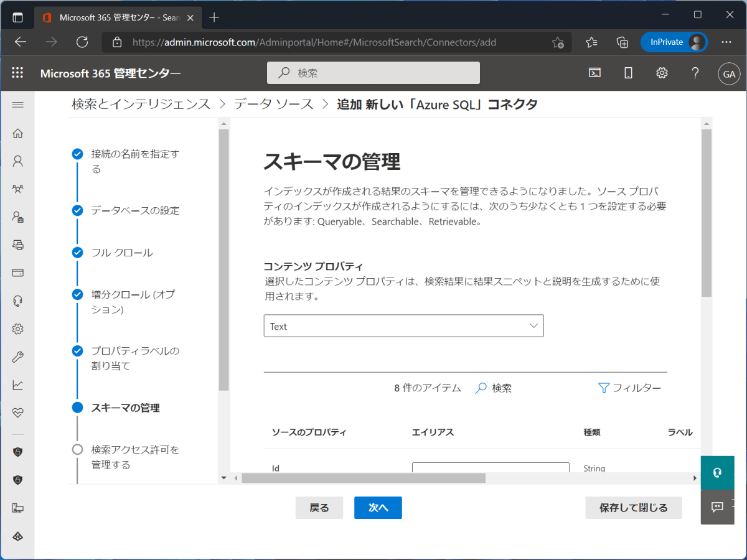Viewport: 747px width, 560px height.
Task: Click column header エイリアス
Action: [x=433, y=432]
